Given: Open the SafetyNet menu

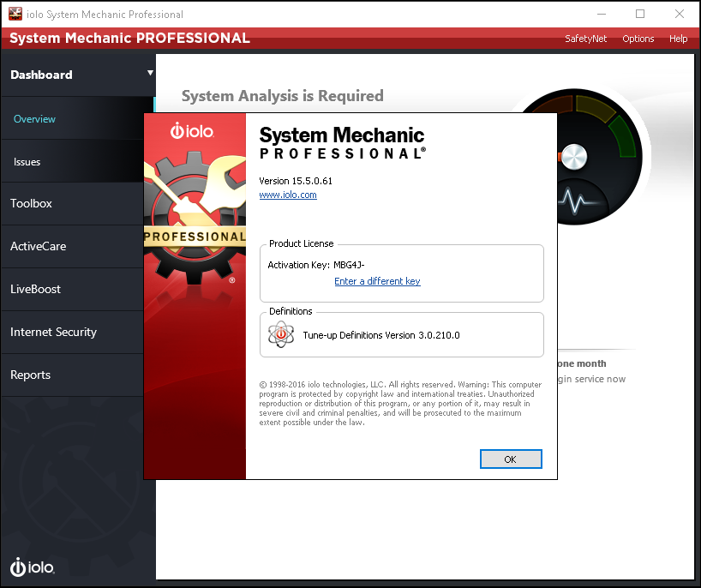Looking at the screenshot, I should pyautogui.click(x=585, y=39).
